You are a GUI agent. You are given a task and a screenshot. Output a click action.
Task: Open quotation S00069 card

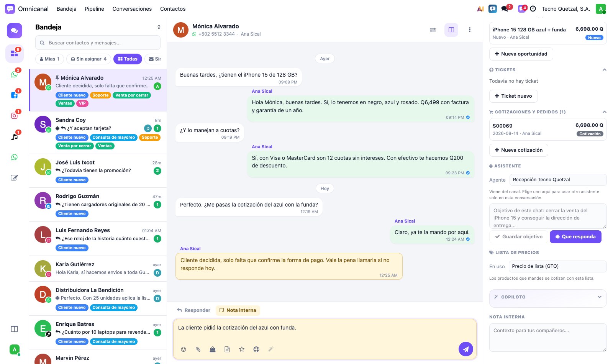point(548,130)
